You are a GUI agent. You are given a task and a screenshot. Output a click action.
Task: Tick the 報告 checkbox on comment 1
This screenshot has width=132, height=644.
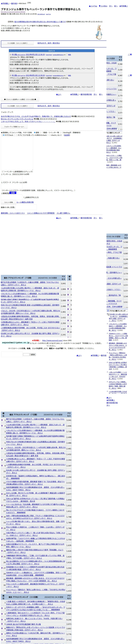[x=67, y=55]
